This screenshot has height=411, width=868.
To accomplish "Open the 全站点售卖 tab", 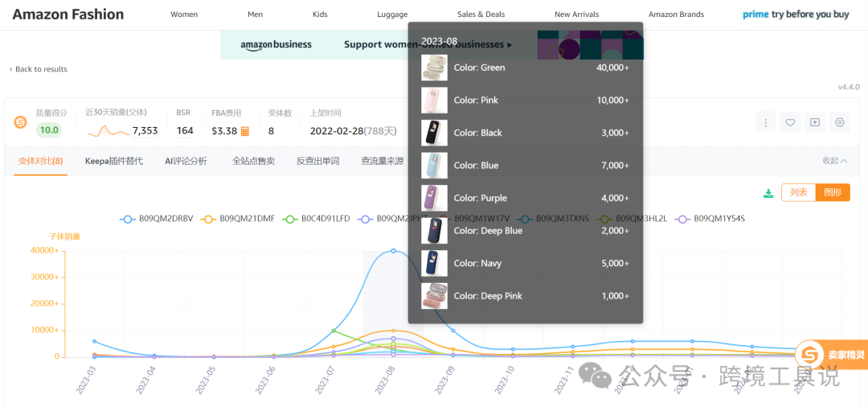I will point(253,161).
